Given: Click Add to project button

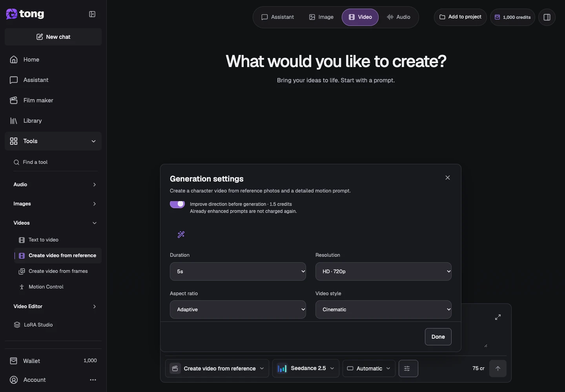Looking at the screenshot, I should click(x=460, y=17).
